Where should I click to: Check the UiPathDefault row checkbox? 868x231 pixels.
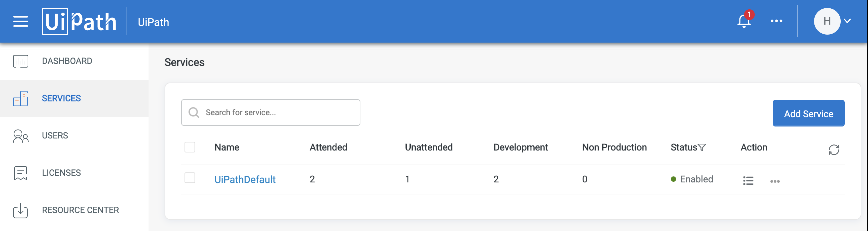click(190, 178)
